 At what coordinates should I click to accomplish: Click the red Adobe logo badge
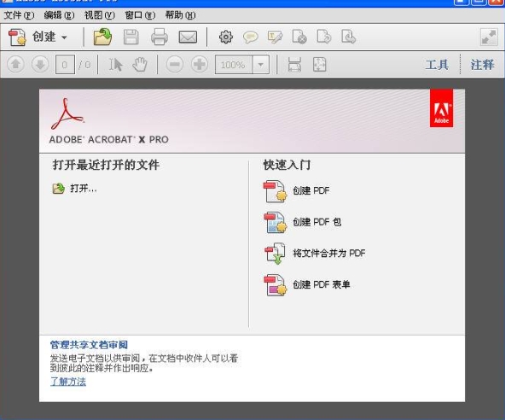click(x=441, y=108)
